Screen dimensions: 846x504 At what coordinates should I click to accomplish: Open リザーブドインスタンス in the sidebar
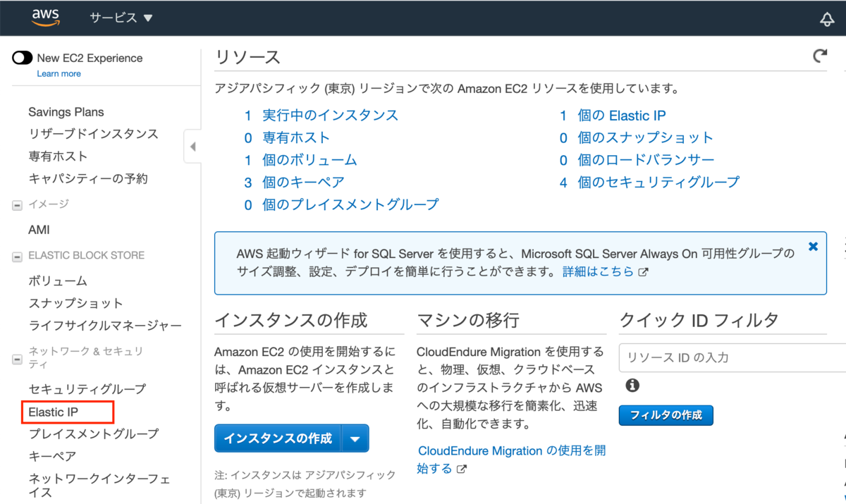(x=93, y=134)
